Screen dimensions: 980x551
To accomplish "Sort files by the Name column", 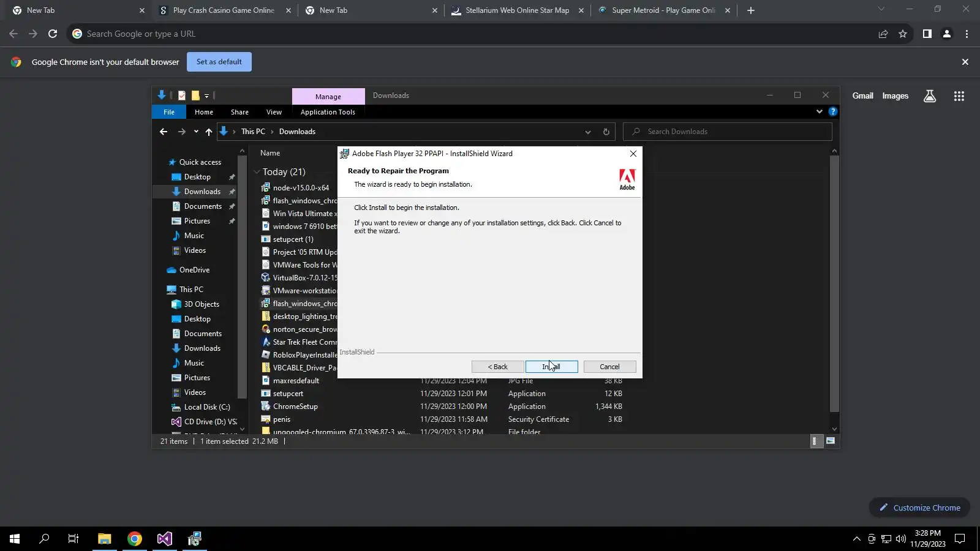I will (x=270, y=153).
